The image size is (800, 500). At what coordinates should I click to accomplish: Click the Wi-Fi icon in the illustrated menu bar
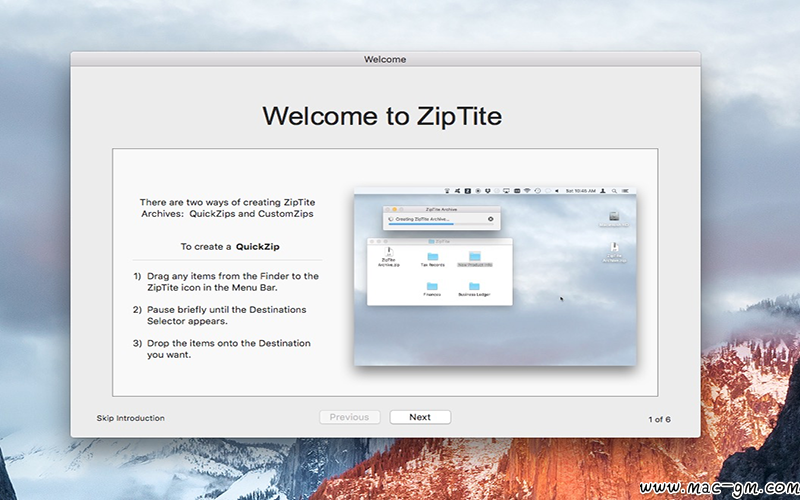(x=527, y=190)
